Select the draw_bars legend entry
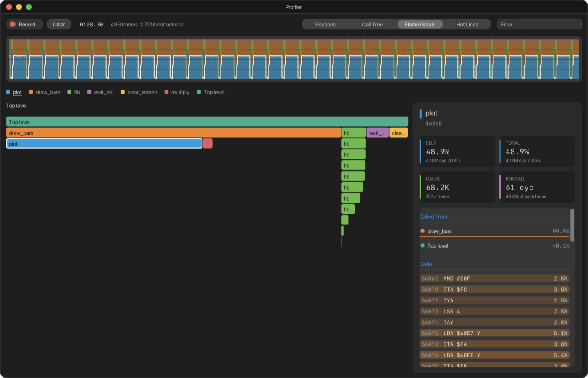This screenshot has width=588, height=378. (45, 92)
